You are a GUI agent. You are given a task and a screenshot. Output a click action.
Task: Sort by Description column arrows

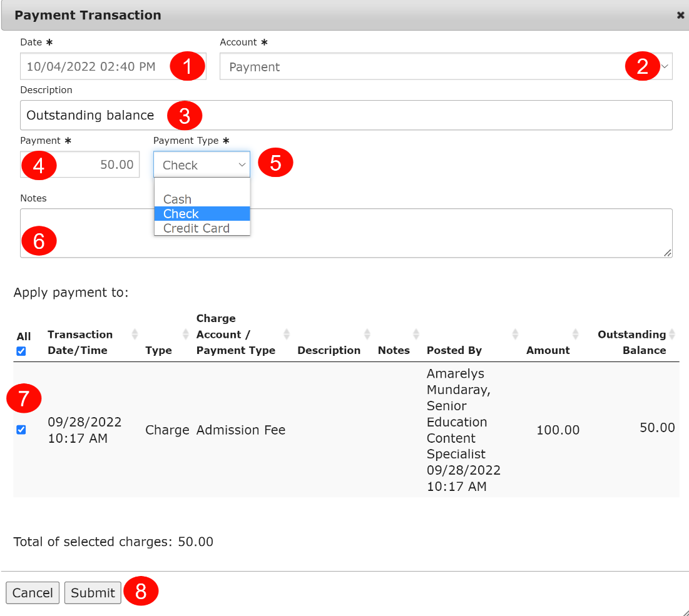(367, 335)
